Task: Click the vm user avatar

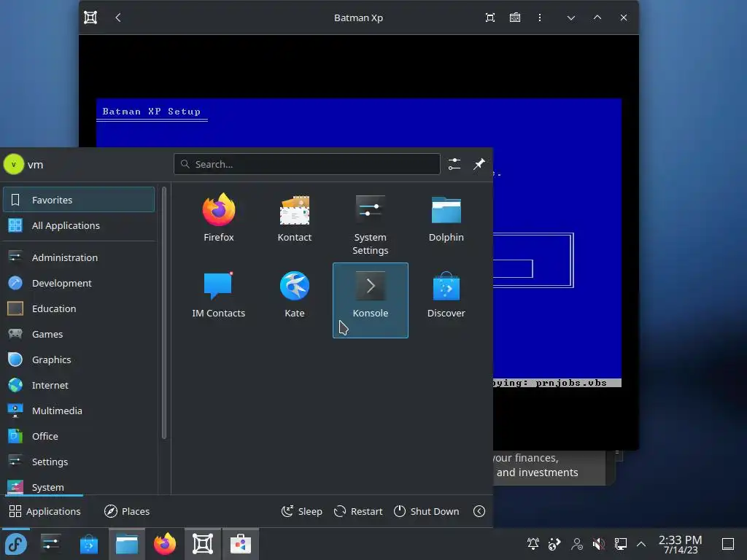Action: 13,164
